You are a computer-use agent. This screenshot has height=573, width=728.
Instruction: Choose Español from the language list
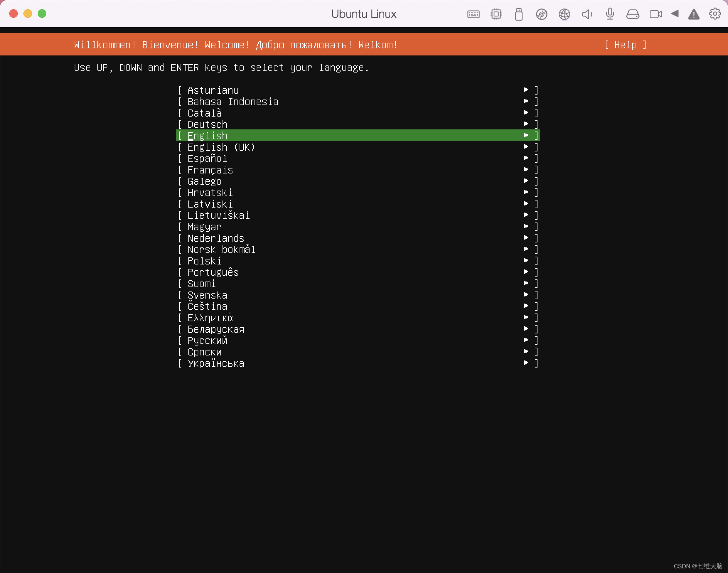(x=358, y=158)
